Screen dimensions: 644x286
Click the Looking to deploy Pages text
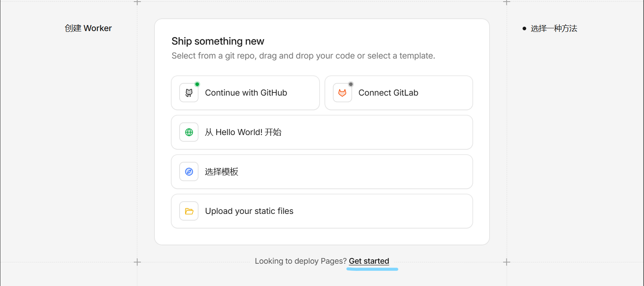point(301,261)
